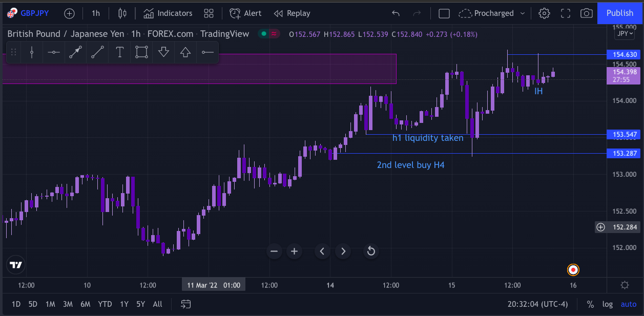Toggle the log scale

click(607, 304)
